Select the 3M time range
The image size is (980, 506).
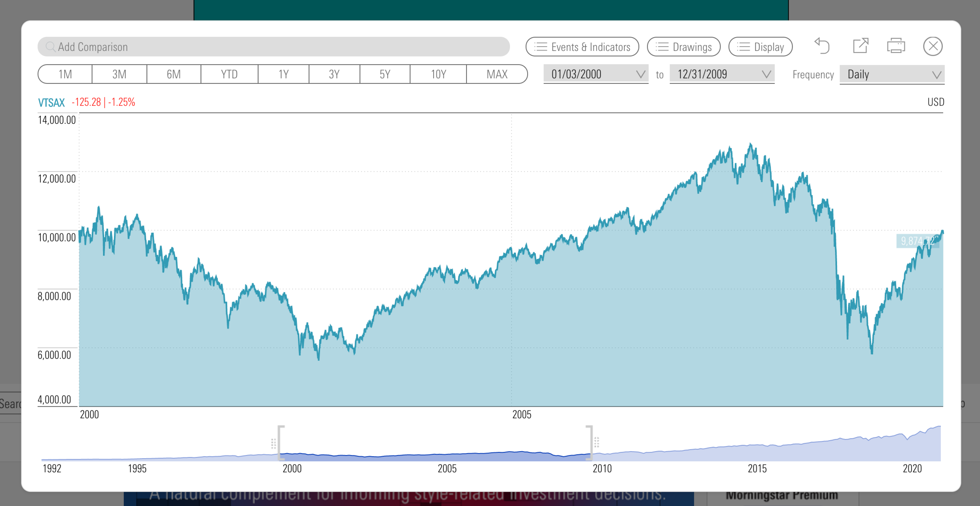click(119, 74)
